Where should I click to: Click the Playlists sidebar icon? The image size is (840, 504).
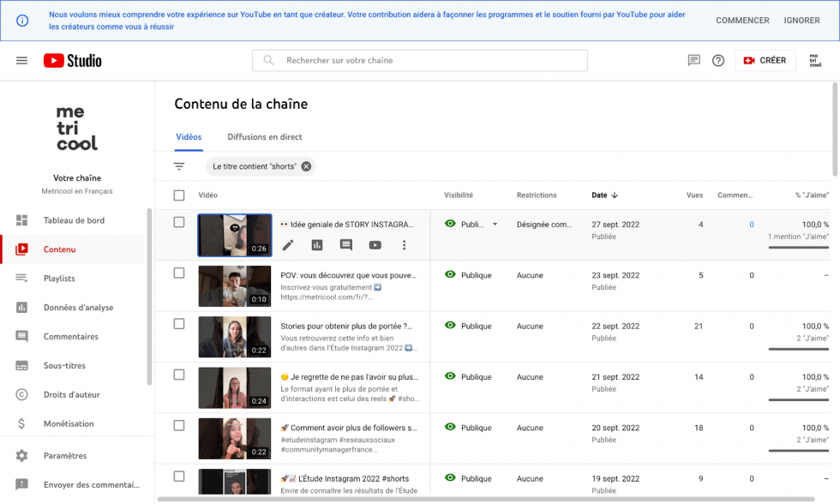21,278
